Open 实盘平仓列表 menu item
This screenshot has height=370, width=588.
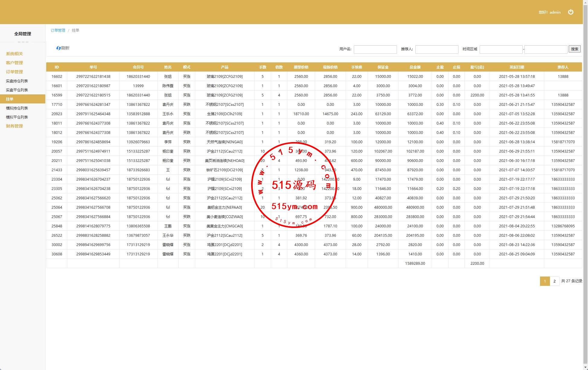[17, 90]
